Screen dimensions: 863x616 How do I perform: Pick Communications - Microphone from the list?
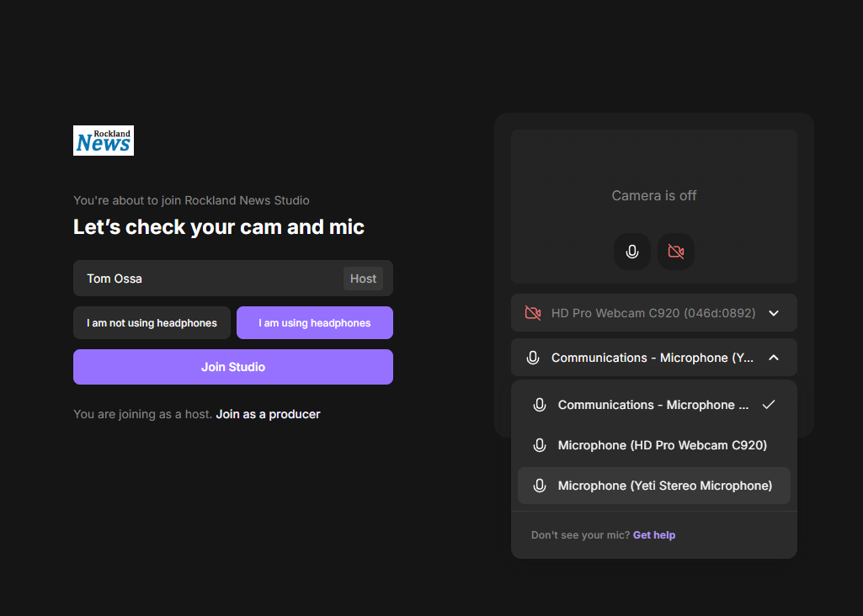pos(653,405)
